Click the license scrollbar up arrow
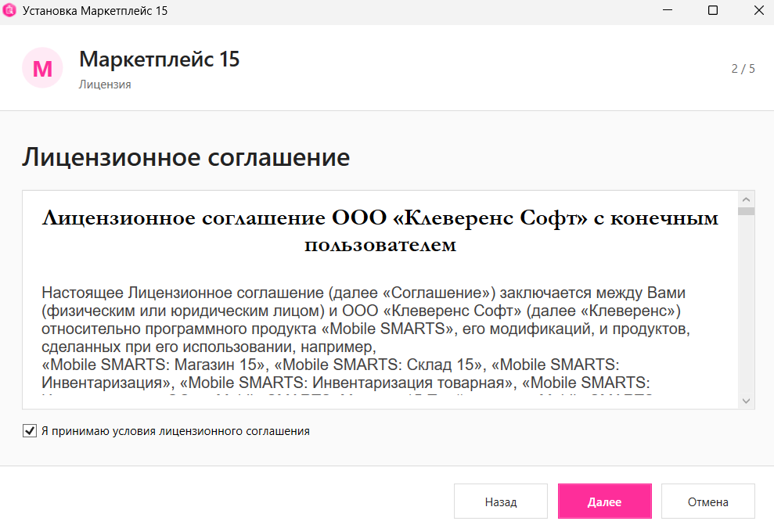Viewport: 774px width, 532px height. tap(747, 199)
